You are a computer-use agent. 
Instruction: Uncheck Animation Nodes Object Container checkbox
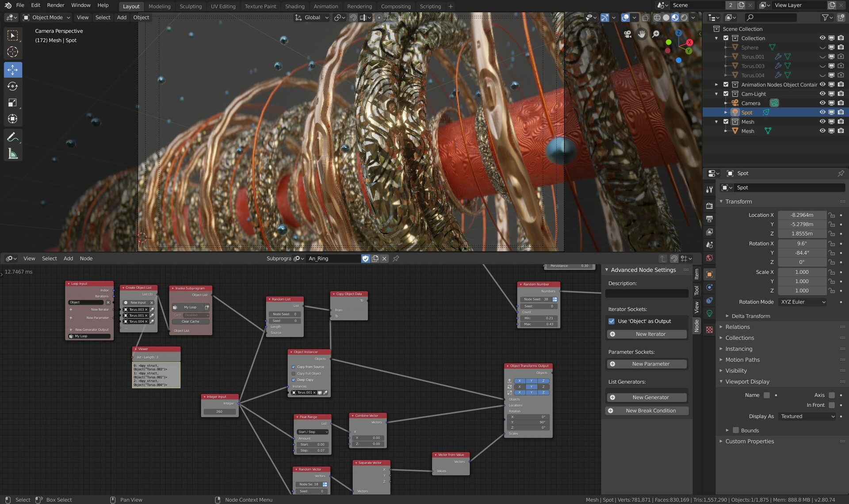coord(726,84)
